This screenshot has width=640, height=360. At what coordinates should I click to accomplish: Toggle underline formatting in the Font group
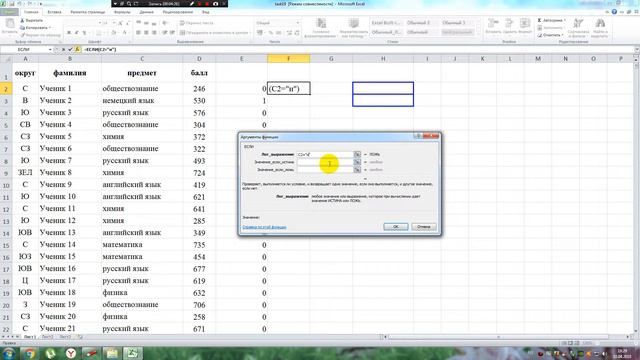(84, 33)
